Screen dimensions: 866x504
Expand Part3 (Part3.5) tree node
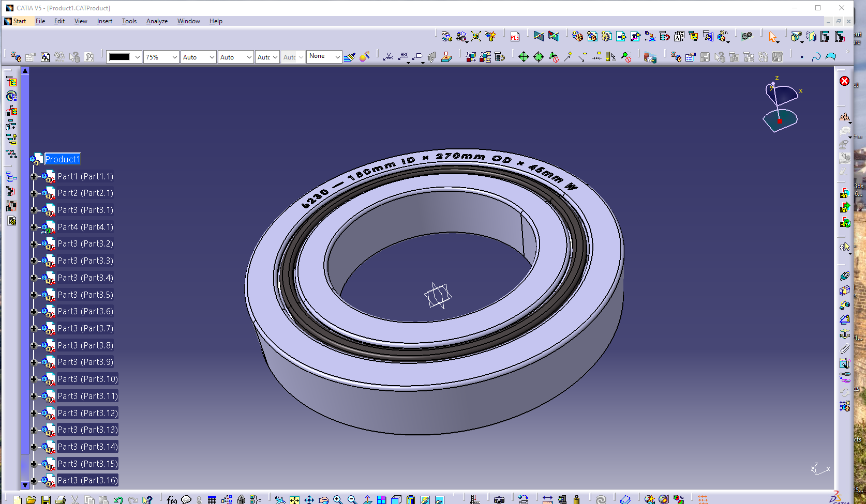coord(34,295)
